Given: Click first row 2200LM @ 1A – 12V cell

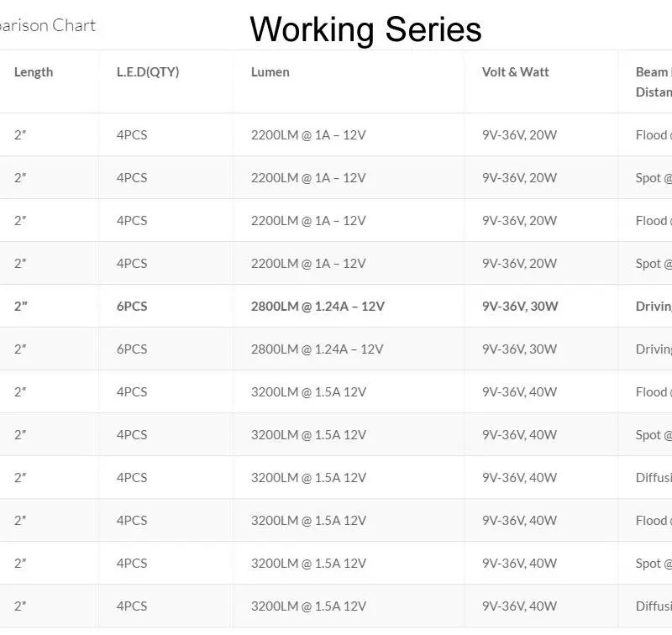Looking at the screenshot, I should [x=308, y=135].
